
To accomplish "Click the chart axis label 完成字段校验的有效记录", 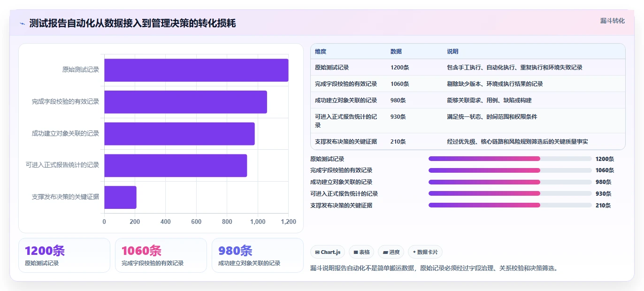I will [x=66, y=102].
